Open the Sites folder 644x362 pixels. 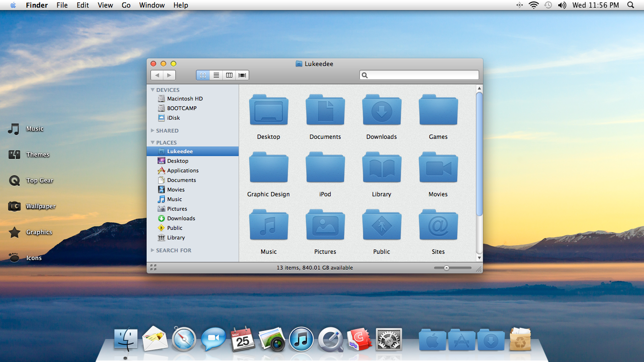coord(438,225)
